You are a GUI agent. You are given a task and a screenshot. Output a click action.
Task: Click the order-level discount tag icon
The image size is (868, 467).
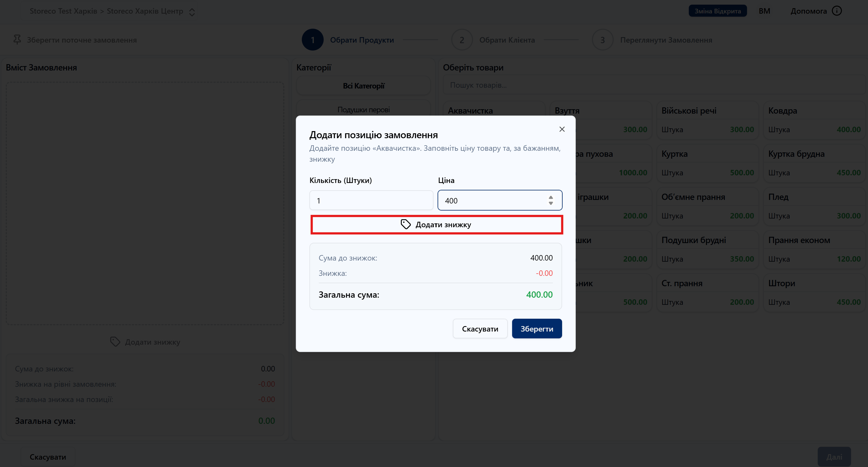pos(115,342)
